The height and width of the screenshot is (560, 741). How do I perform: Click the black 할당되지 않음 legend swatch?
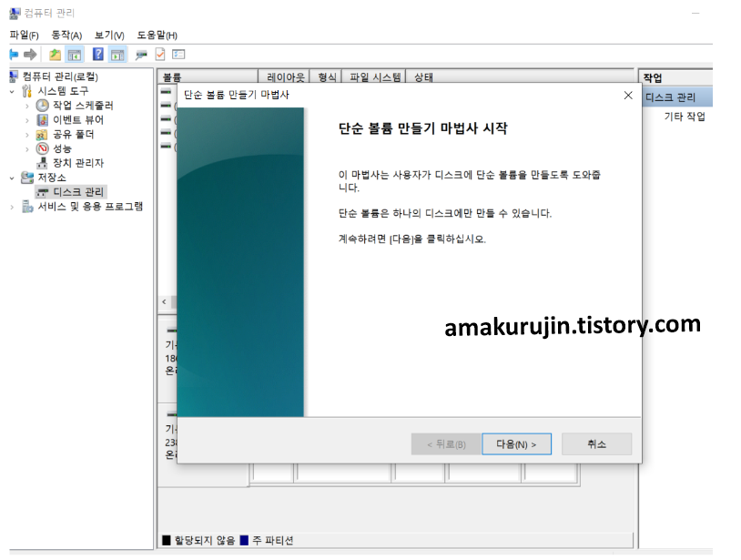(x=167, y=540)
